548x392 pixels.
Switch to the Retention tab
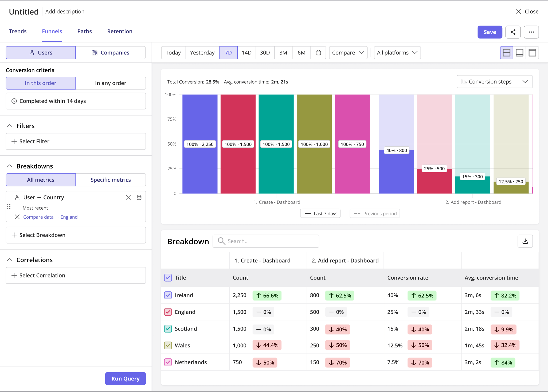click(x=120, y=31)
